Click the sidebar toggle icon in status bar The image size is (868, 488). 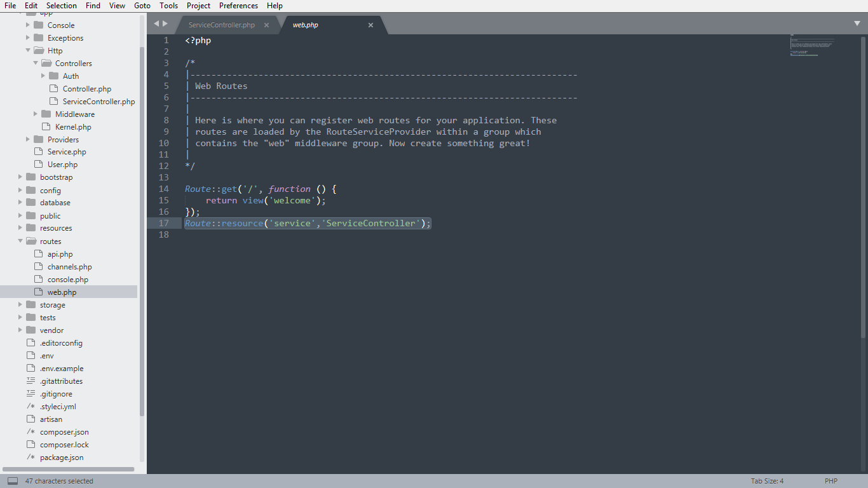click(13, 481)
